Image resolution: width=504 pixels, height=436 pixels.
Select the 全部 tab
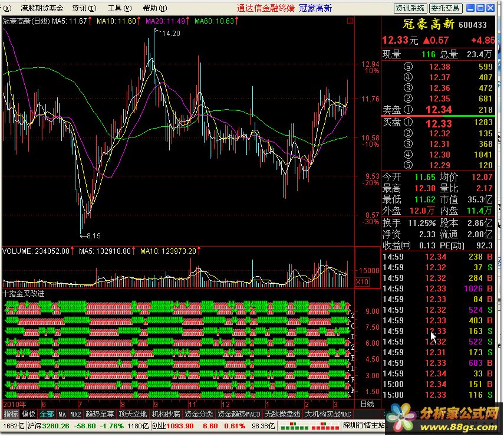[47, 414]
